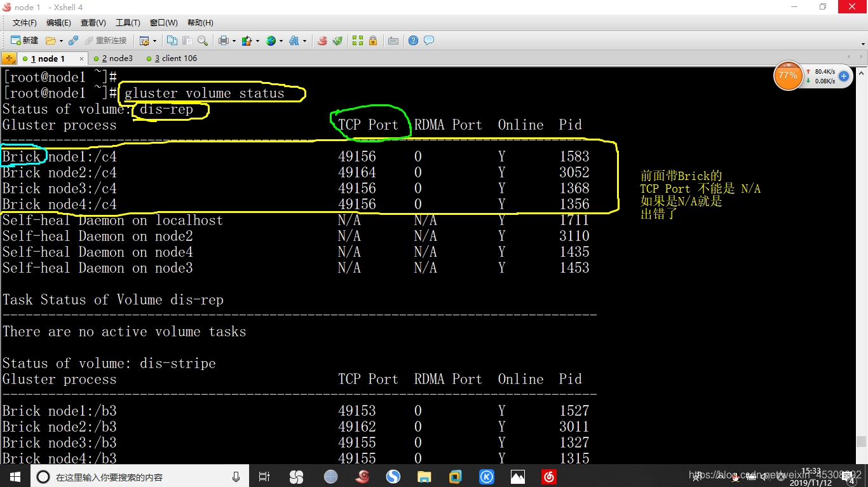Viewport: 868px width, 487px height.
Task: Open the fan-shaped taskbar app icon
Action: pos(296,477)
